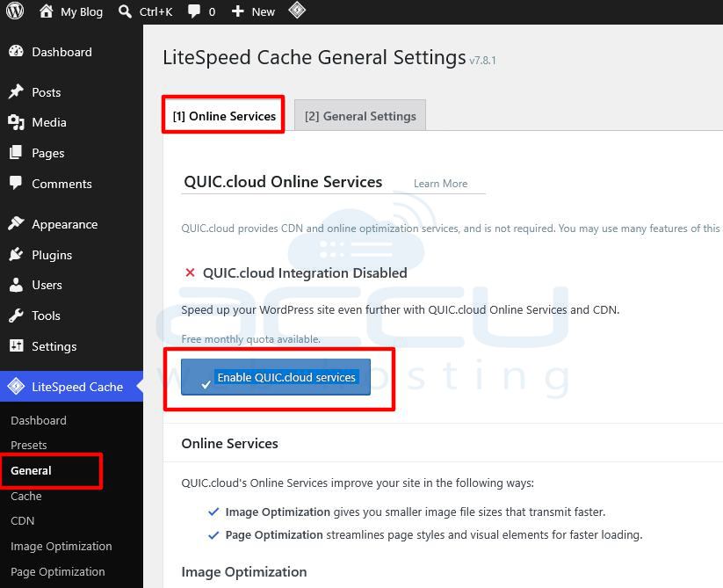Viewport: 723px width, 588px height.
Task: Click Free monthly quota available text
Action: coord(251,339)
